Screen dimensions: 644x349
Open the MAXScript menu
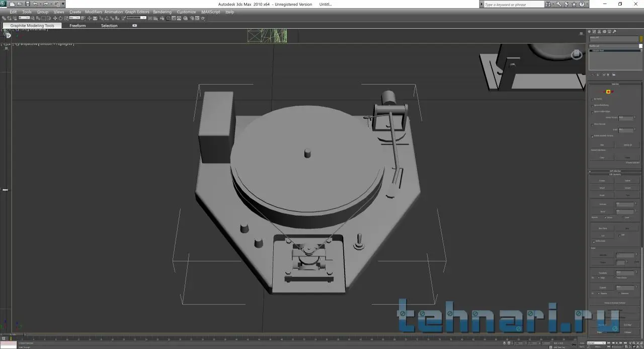pyautogui.click(x=211, y=12)
